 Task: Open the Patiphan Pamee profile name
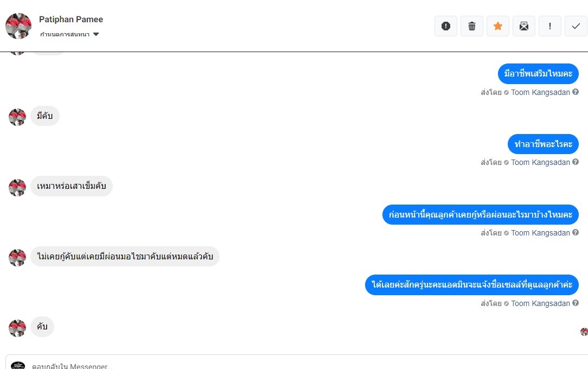71,20
